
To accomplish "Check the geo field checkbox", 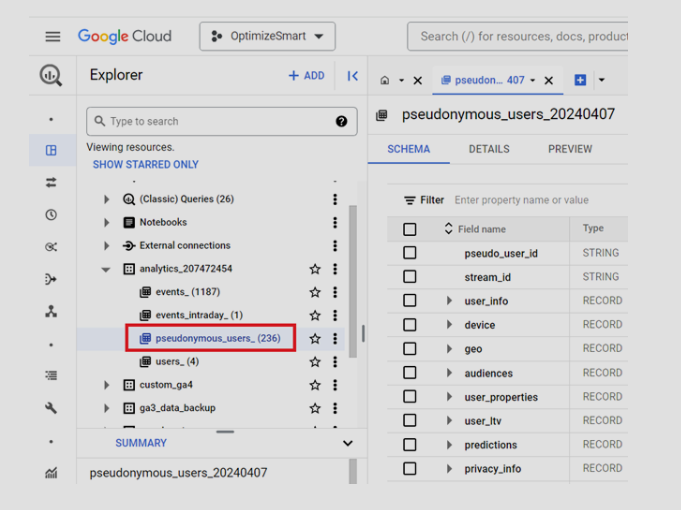I will click(410, 349).
